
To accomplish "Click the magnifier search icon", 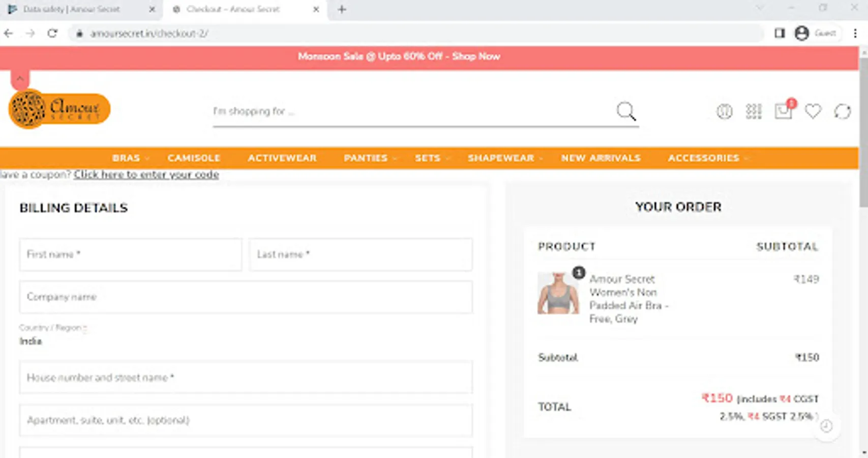I will tap(626, 111).
